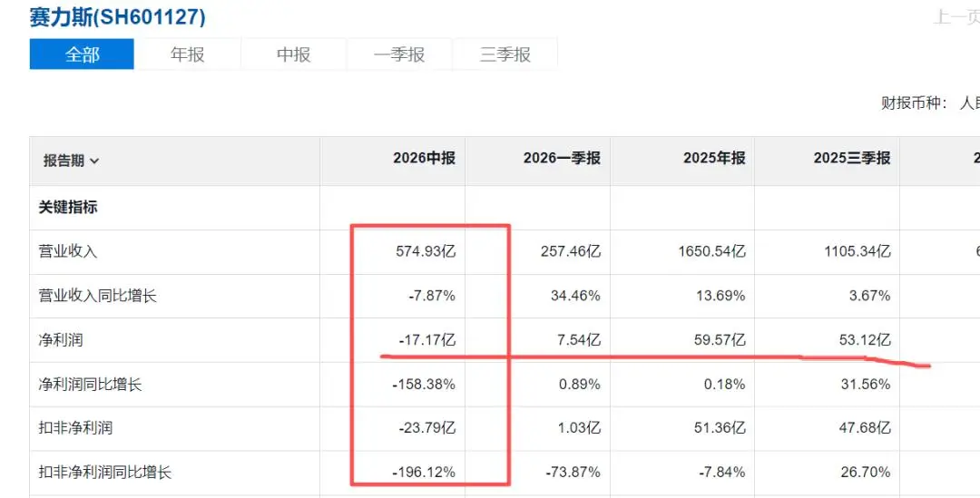This screenshot has height=498, width=980.
Task: Click the 赛力斯(SH601127) stock title
Action: (x=117, y=17)
